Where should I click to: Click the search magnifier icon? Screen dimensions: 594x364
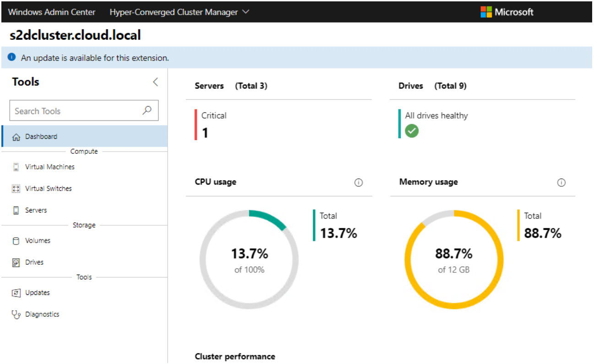coord(147,110)
